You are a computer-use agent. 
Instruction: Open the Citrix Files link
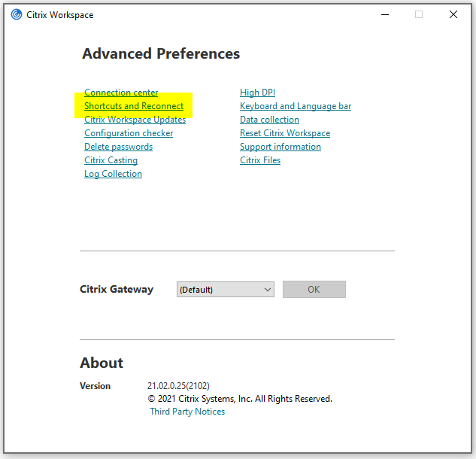coord(260,160)
